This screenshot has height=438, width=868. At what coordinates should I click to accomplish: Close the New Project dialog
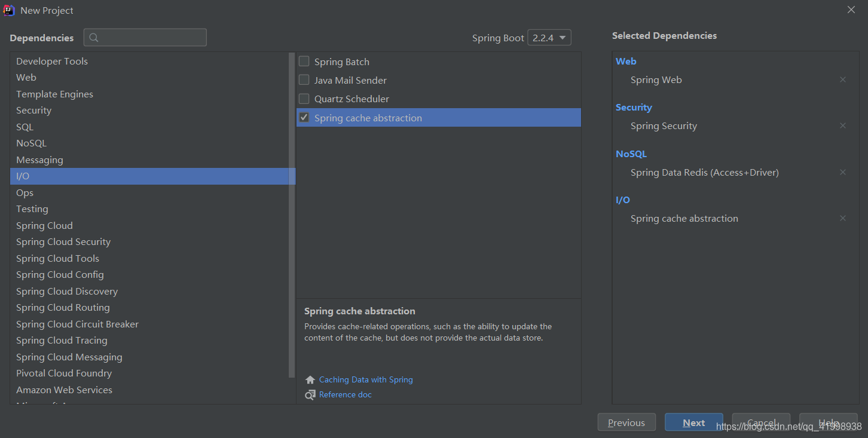coord(851,10)
